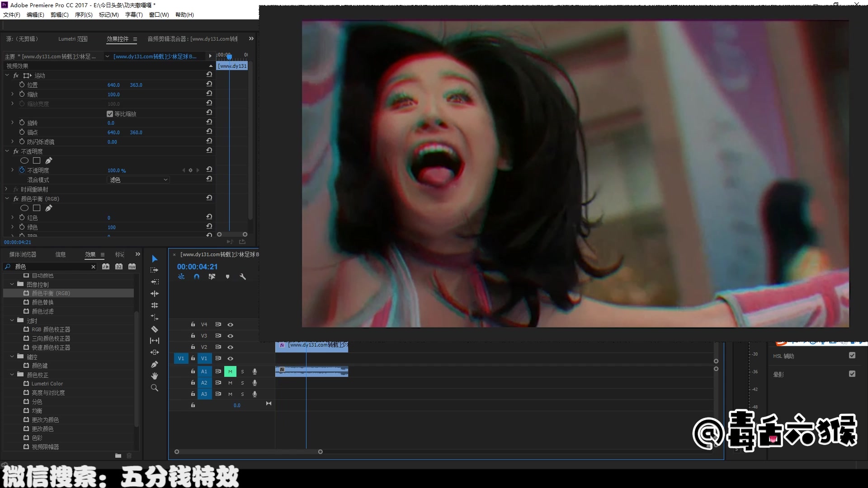Uncheck the 等比缩放 checkbox
This screenshot has height=488, width=868.
(x=110, y=114)
